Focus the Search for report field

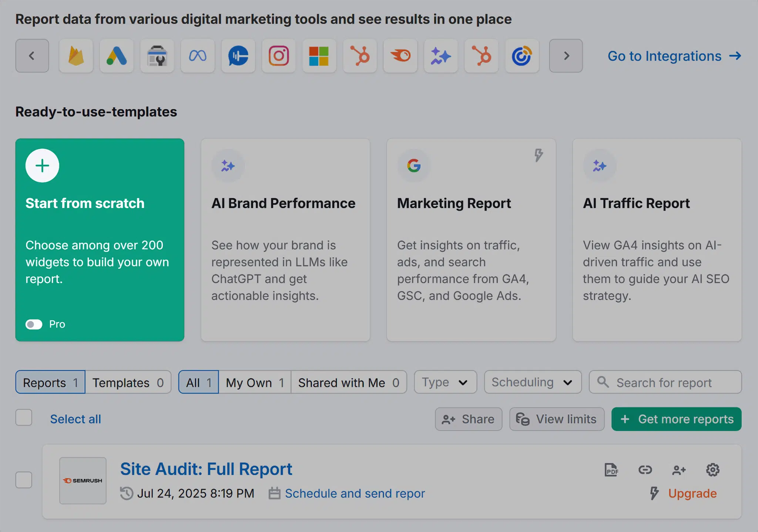(665, 382)
